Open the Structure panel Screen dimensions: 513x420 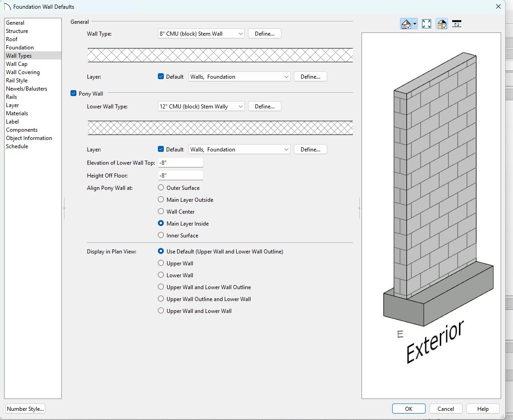(17, 31)
